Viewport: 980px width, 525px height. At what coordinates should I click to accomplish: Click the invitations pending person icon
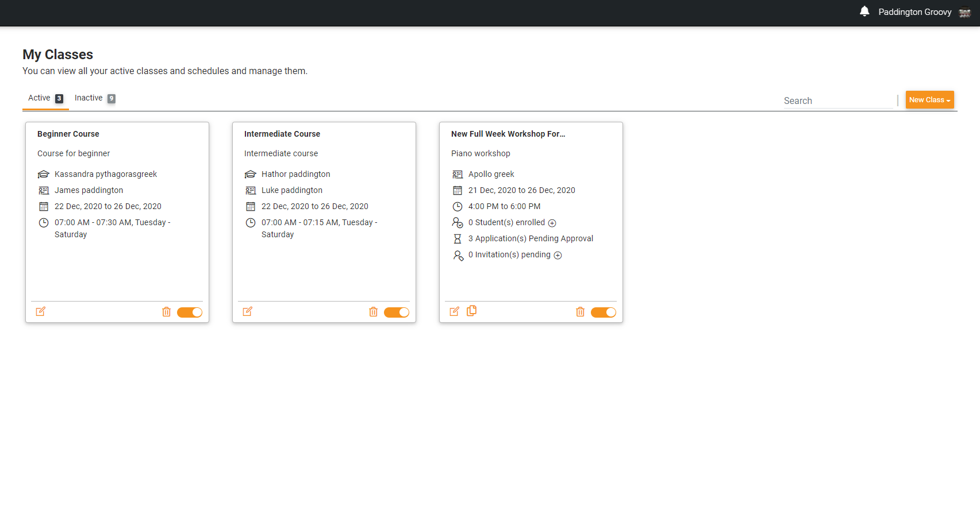point(458,255)
